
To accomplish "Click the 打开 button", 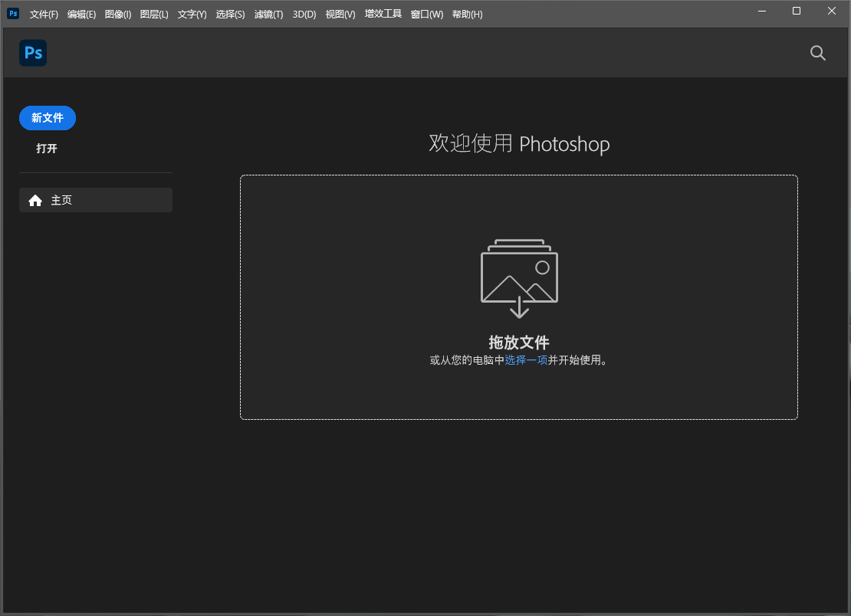I will click(47, 149).
